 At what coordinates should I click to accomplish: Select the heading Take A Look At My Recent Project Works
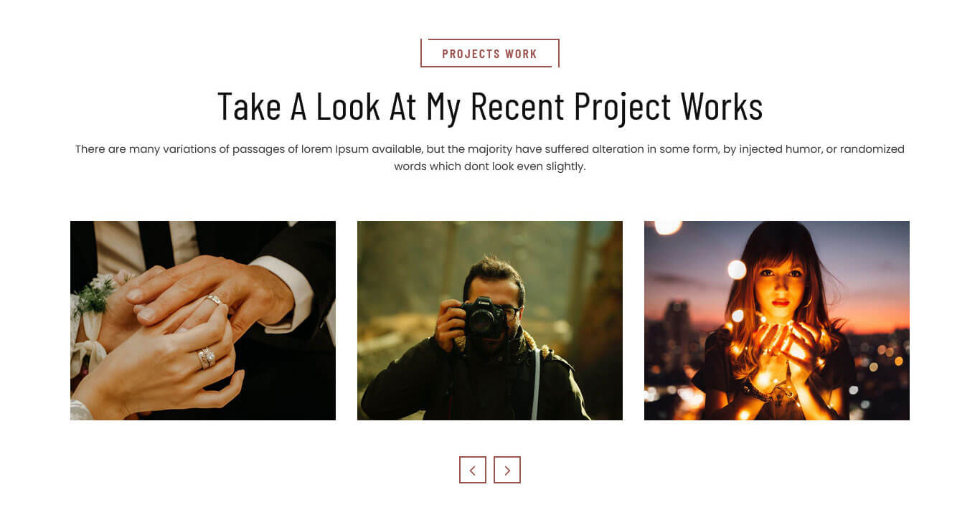point(490,106)
